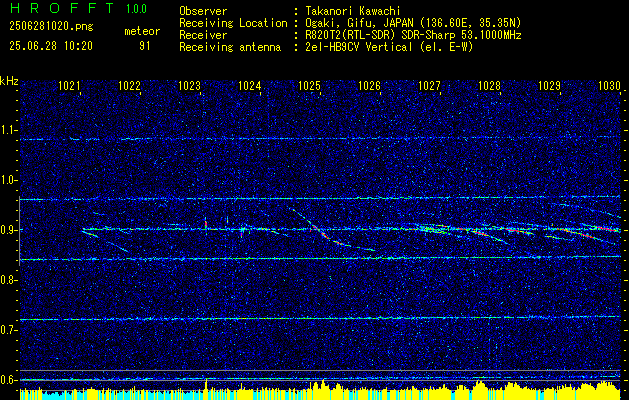The width and height of the screenshot is (629, 400).
Task: Click the HROFFT title text
Action: click(62, 8)
